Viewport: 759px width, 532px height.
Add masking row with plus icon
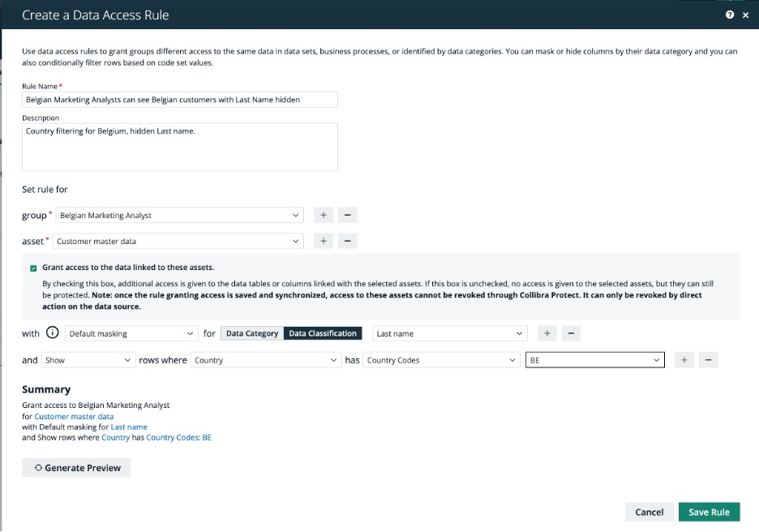tap(547, 333)
